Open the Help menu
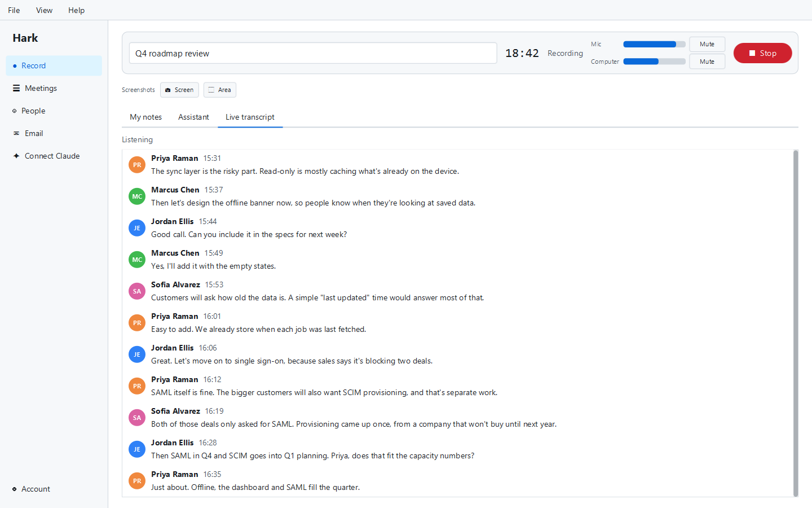The height and width of the screenshot is (508, 812). 76,10
